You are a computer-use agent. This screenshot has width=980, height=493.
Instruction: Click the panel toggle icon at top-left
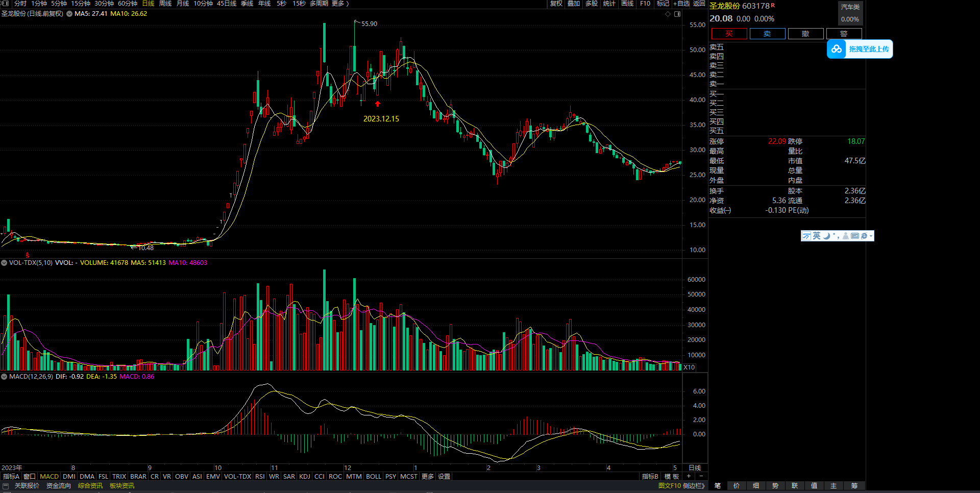[x=5, y=4]
